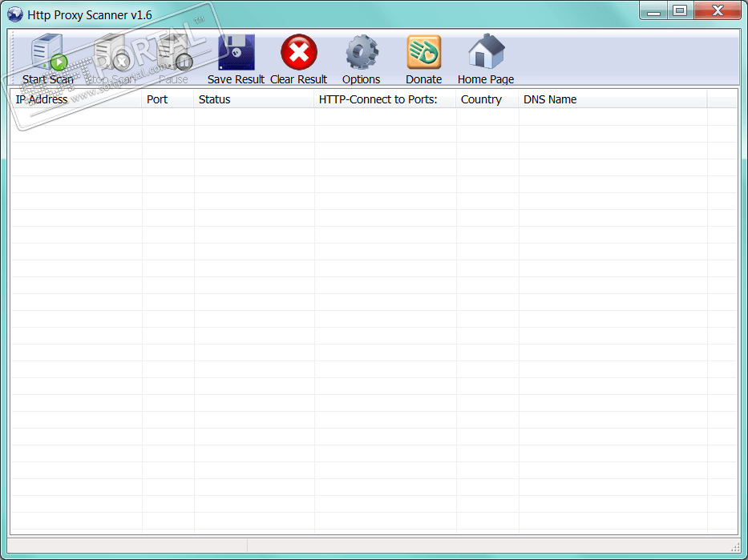
Task: Start scanning with the Start Scan icon
Action: coord(49,52)
